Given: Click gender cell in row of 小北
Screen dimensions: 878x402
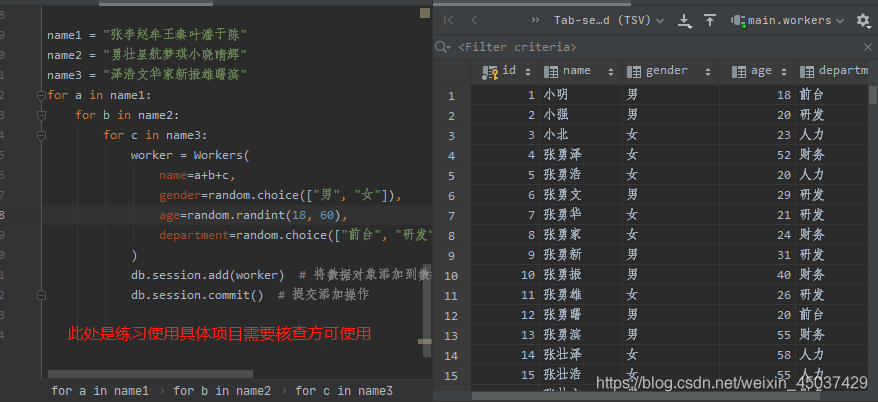Looking at the screenshot, I should pyautogui.click(x=671, y=135).
